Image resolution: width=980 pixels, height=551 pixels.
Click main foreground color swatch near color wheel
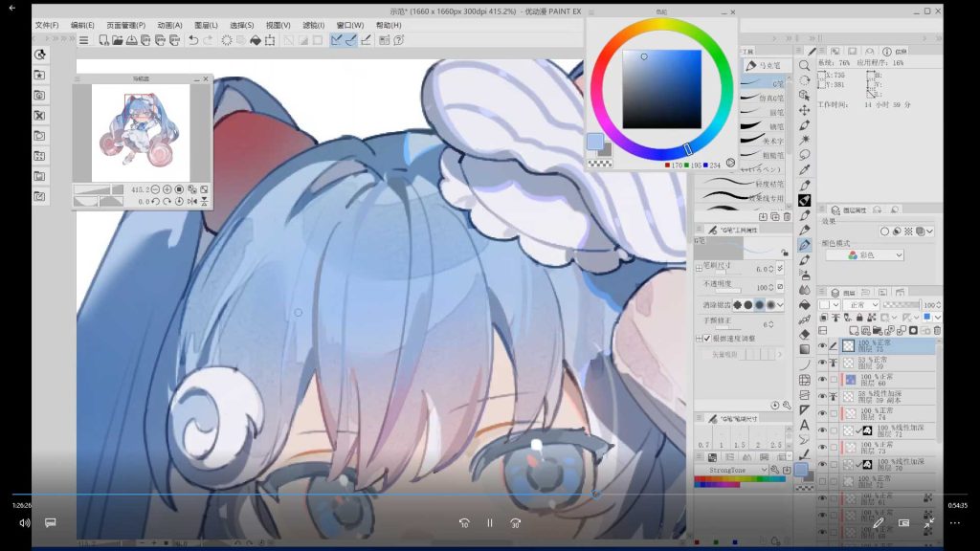[595, 142]
